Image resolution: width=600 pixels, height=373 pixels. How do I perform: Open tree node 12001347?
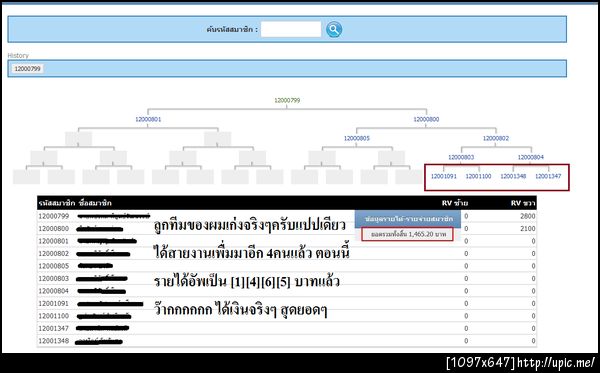pos(548,176)
